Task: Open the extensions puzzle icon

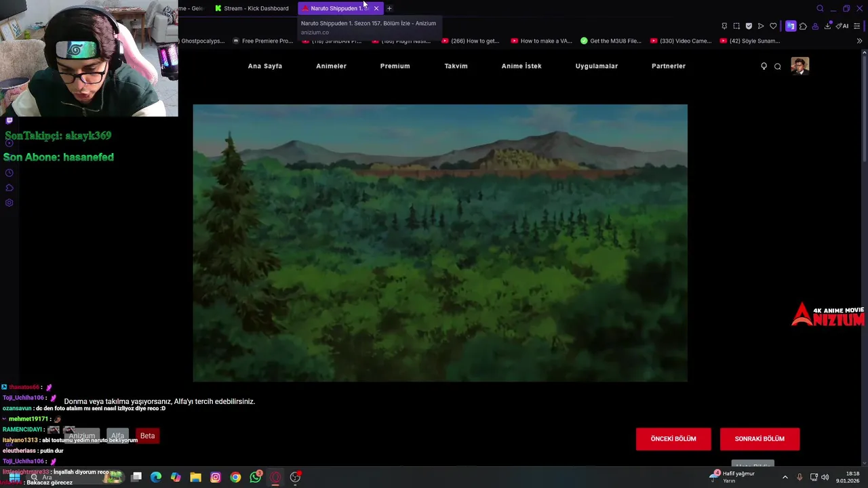Action: tap(803, 26)
